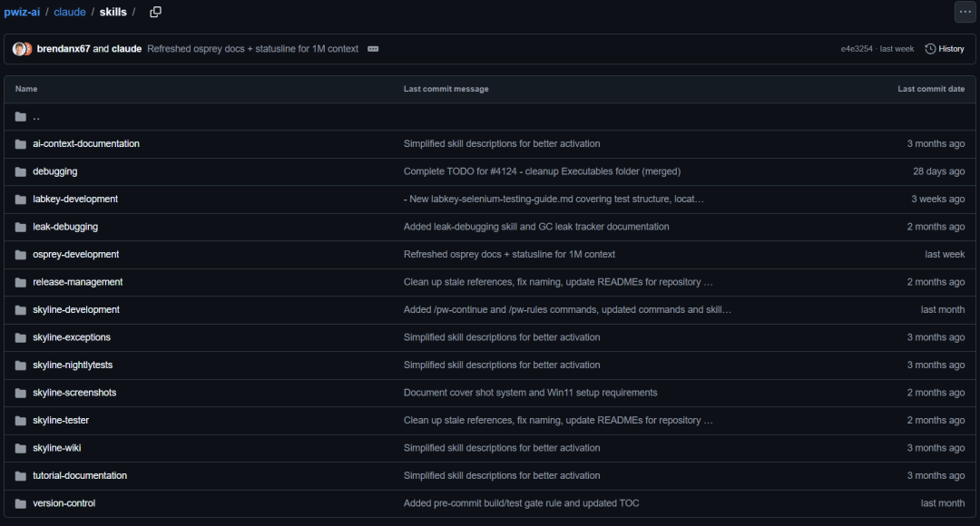
Task: Click the 'skills' breadcrumb text
Action: click(113, 12)
